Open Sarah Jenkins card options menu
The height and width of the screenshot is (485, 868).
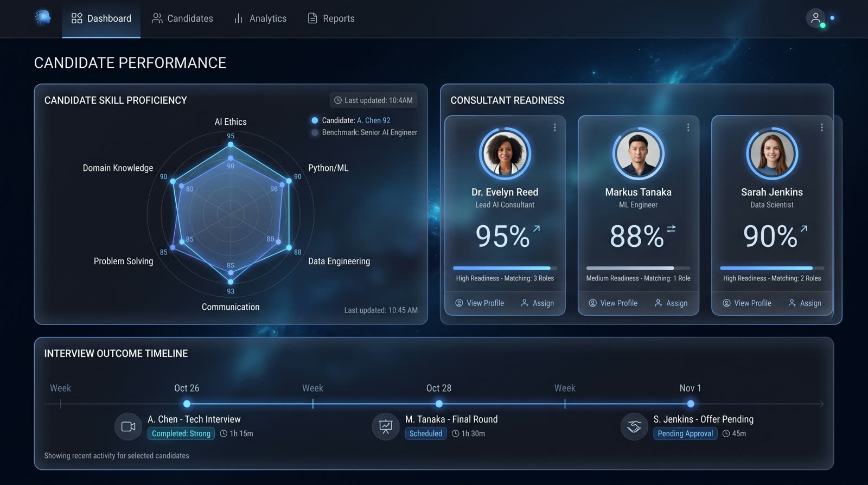point(821,127)
